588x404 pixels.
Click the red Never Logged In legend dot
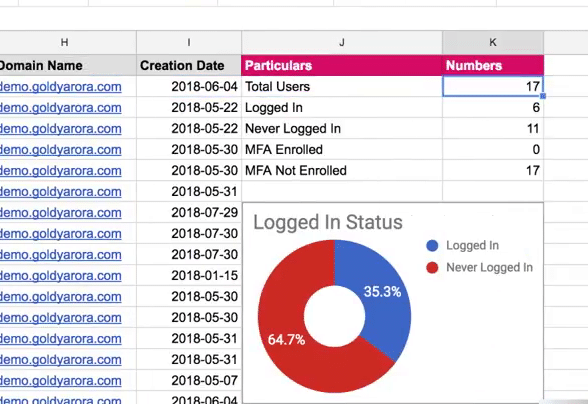432,267
